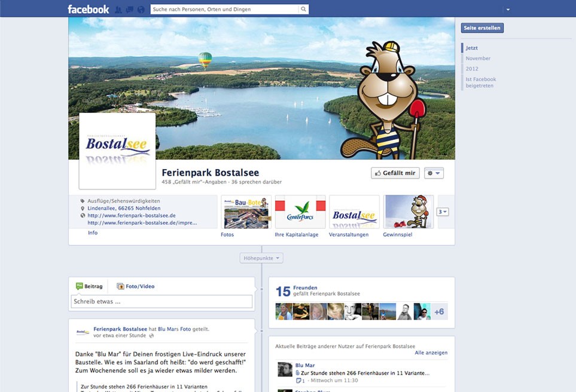Open the Bostalsee profile picture
This screenshot has width=576, height=392.
[x=118, y=151]
